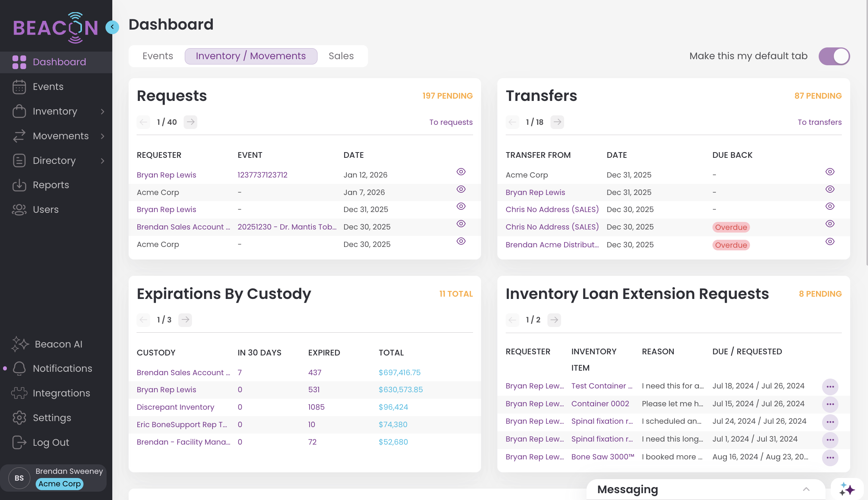Open the Users icon in sidebar

pyautogui.click(x=19, y=209)
